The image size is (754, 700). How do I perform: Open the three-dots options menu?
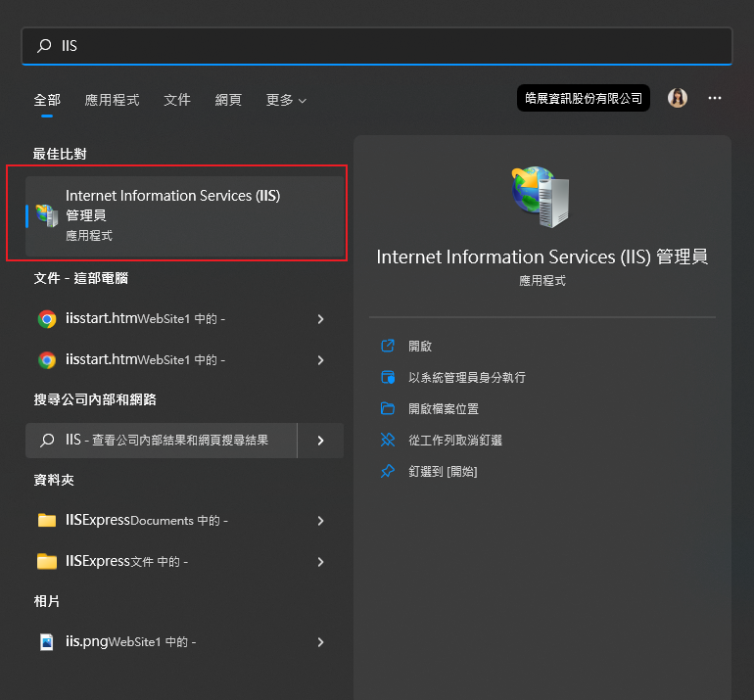tap(715, 98)
